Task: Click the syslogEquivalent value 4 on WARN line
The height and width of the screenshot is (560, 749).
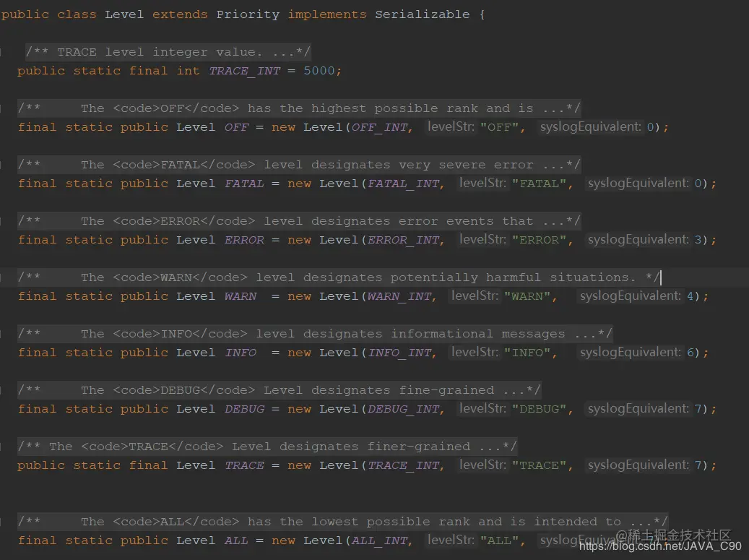Action: coord(690,296)
